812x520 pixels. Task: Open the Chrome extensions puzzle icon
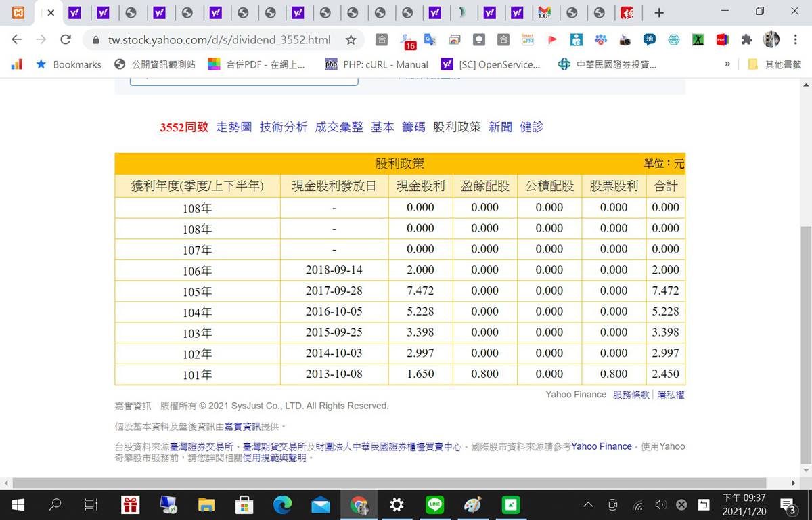point(746,40)
